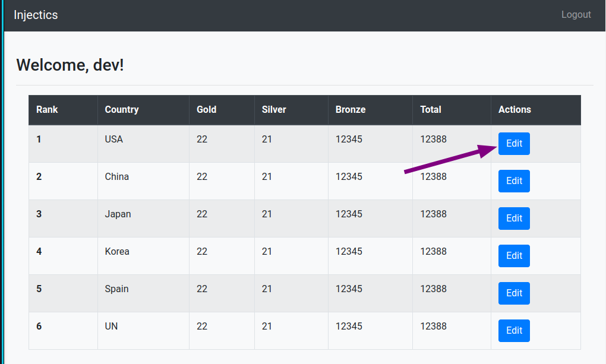Select the Bronze column header
The width and height of the screenshot is (606, 364).
[x=351, y=110]
